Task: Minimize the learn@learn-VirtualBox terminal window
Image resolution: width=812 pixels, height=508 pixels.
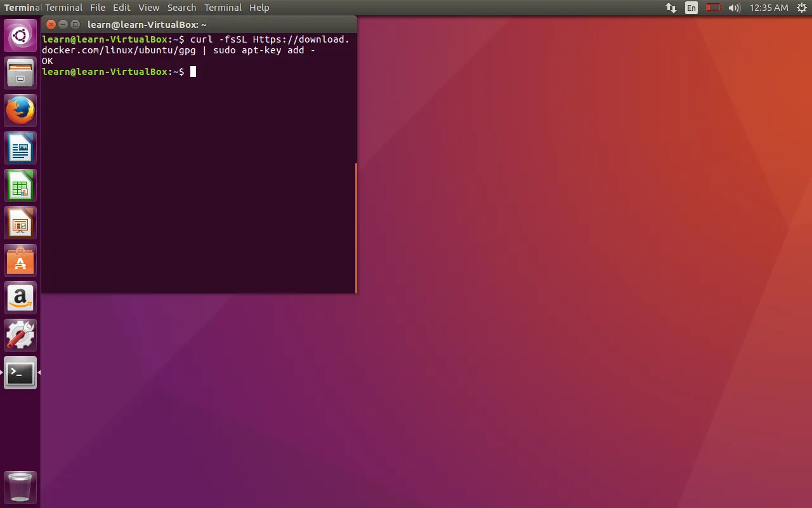Action: [63, 25]
